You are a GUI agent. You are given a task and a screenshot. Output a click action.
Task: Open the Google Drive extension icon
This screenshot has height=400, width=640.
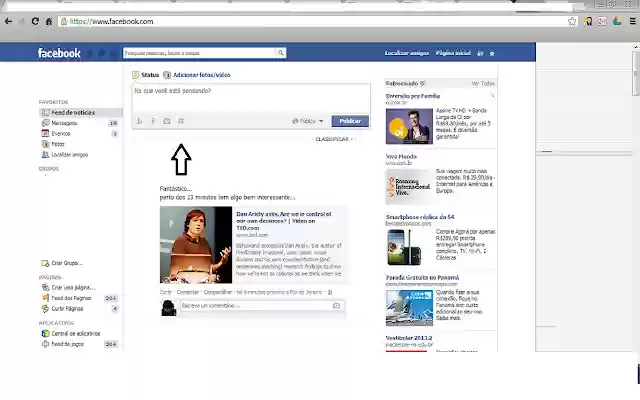617,21
